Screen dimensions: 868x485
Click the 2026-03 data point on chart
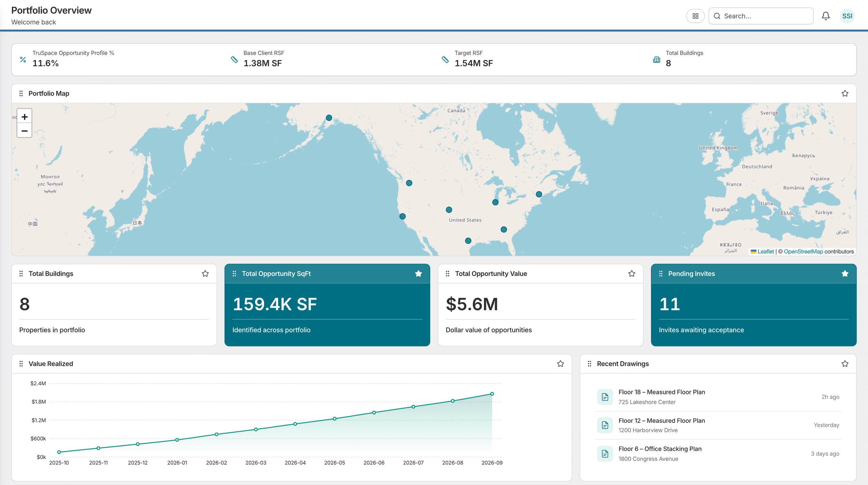[256, 430]
